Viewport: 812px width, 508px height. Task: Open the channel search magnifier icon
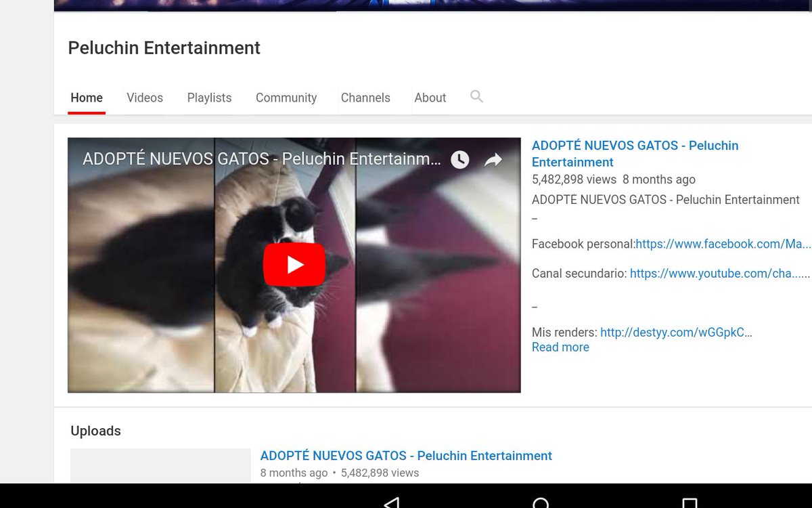[x=476, y=97]
